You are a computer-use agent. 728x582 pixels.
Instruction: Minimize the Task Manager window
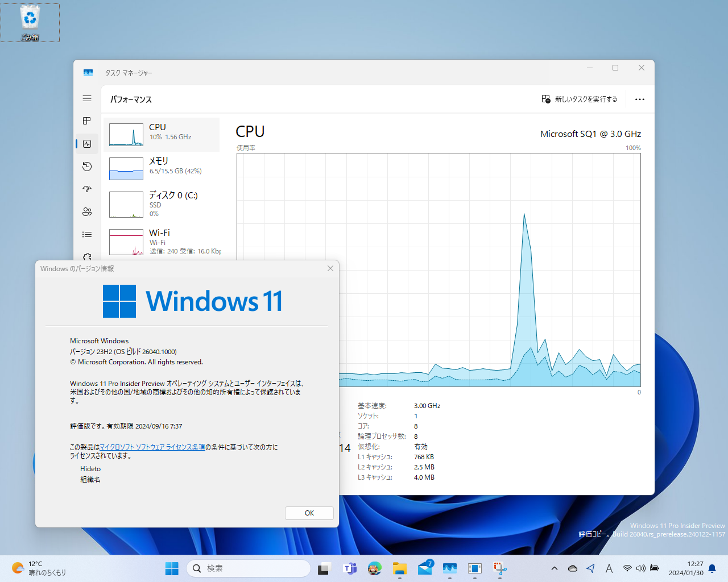coord(590,68)
